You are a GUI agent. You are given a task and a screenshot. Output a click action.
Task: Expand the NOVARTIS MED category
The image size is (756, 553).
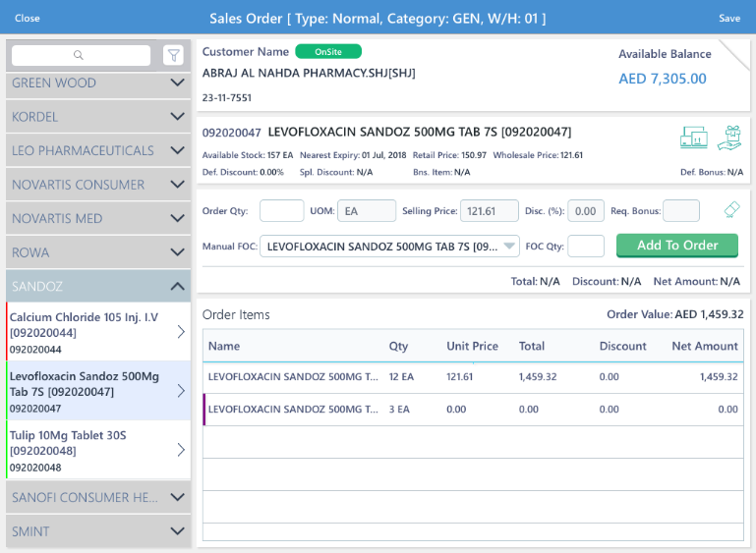pos(98,218)
